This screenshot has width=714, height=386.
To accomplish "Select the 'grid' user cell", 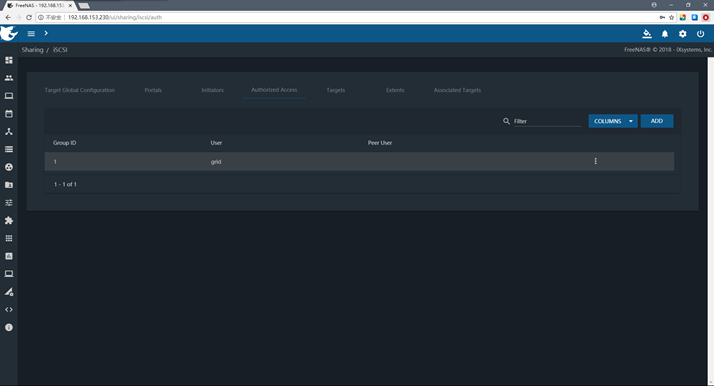I will point(216,162).
